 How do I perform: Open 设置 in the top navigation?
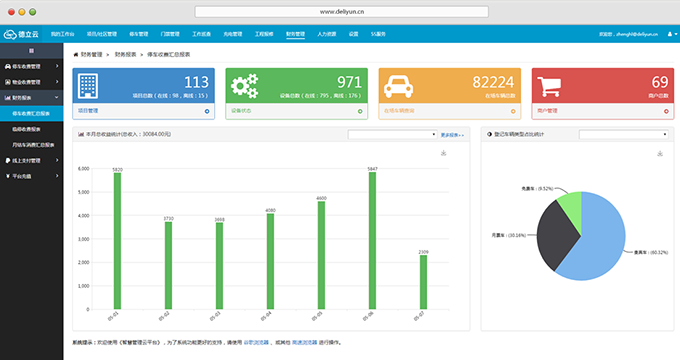tap(353, 34)
